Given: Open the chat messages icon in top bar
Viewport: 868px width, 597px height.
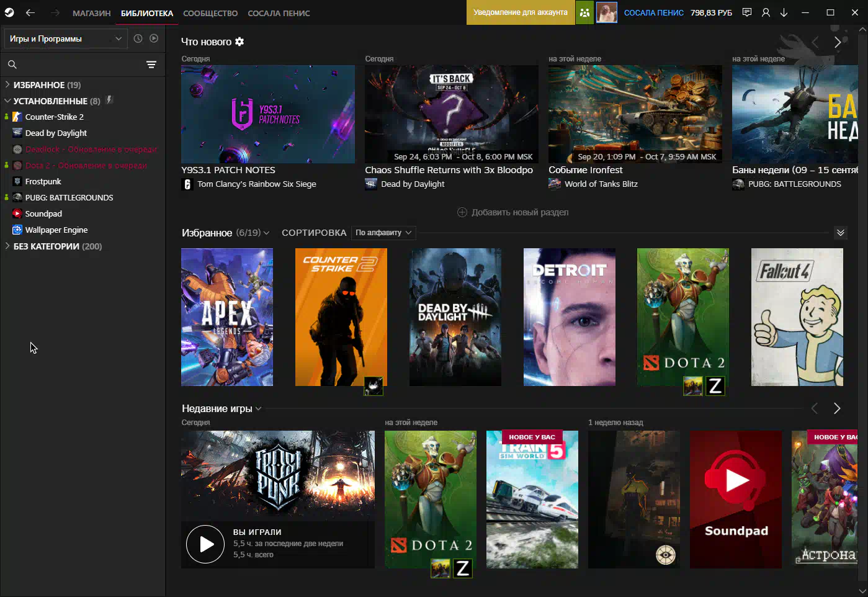Looking at the screenshot, I should pos(747,12).
